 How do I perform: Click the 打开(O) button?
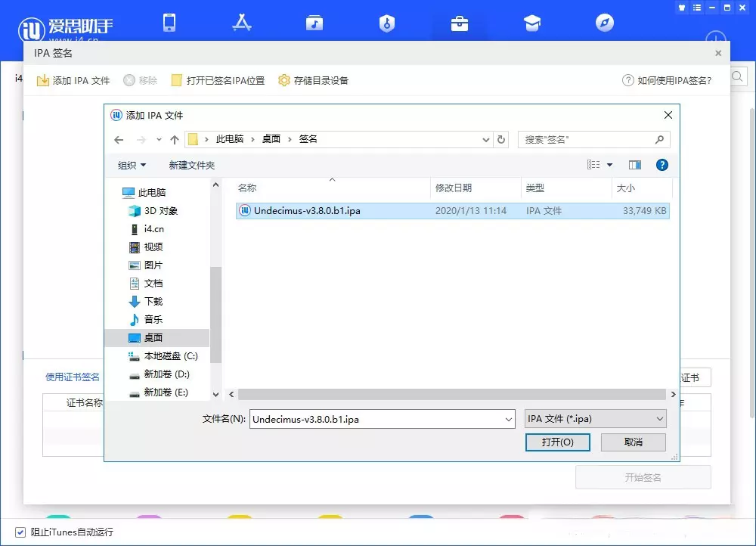point(557,442)
